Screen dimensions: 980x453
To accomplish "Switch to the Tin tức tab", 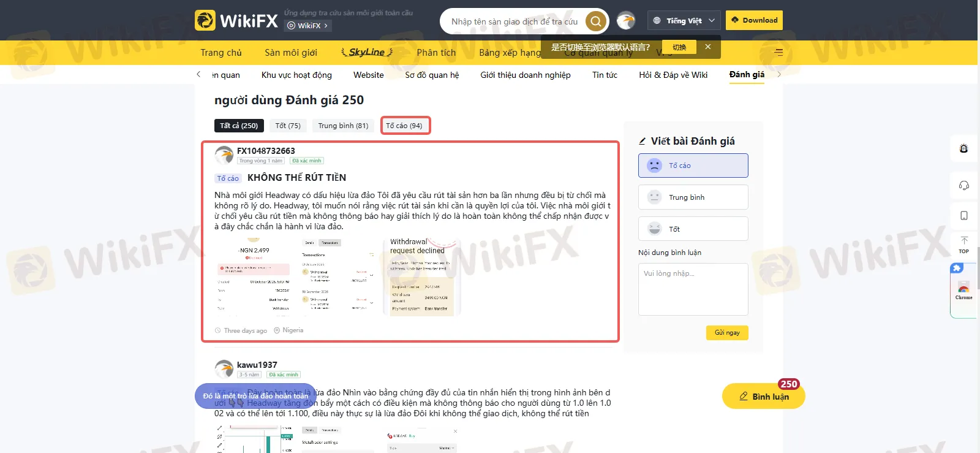I will [x=605, y=75].
